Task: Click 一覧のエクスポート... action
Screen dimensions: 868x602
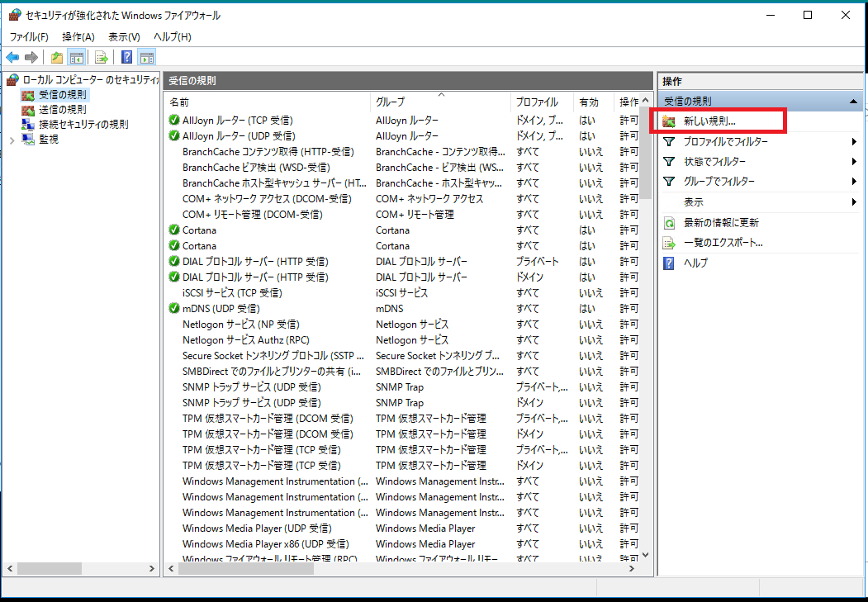Action: click(x=723, y=243)
